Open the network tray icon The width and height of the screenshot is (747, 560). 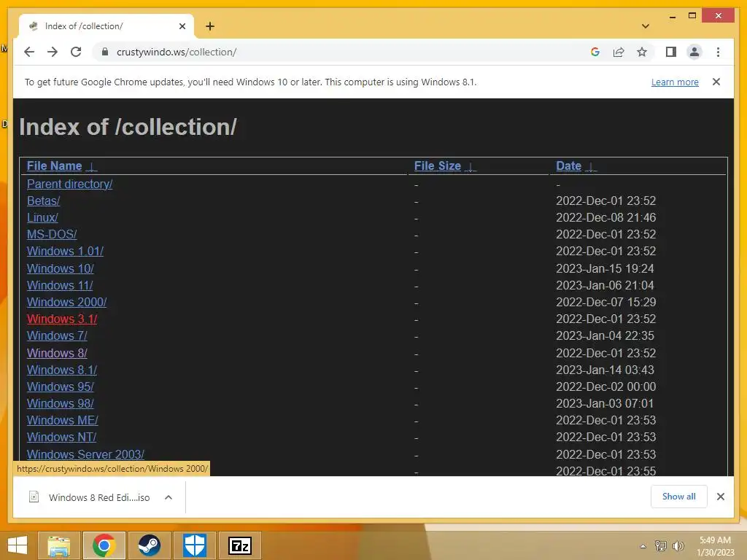pos(661,545)
